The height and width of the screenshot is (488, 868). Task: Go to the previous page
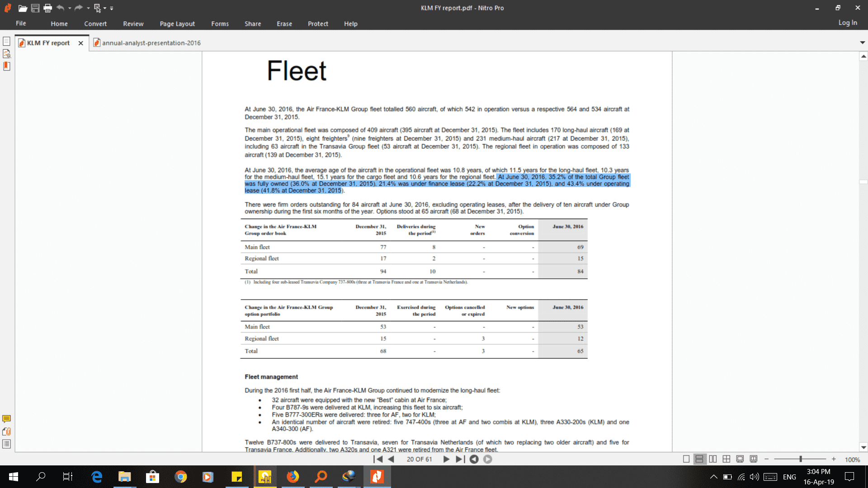pyautogui.click(x=392, y=459)
